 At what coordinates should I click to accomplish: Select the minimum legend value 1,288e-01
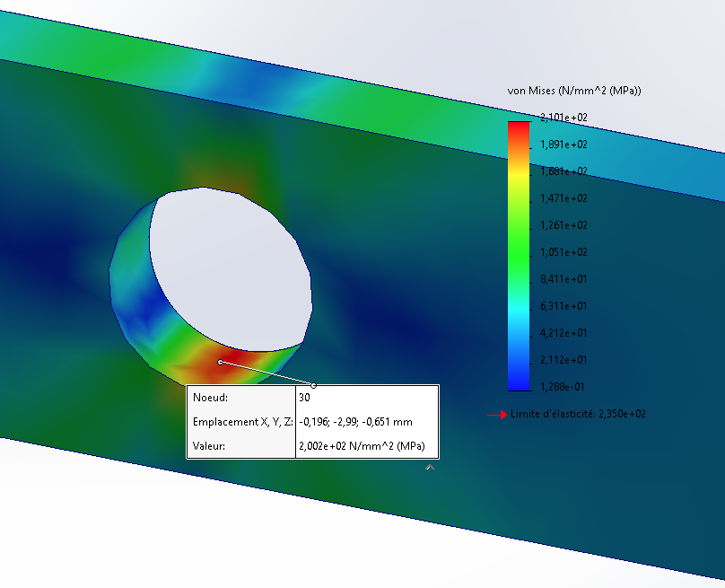563,387
